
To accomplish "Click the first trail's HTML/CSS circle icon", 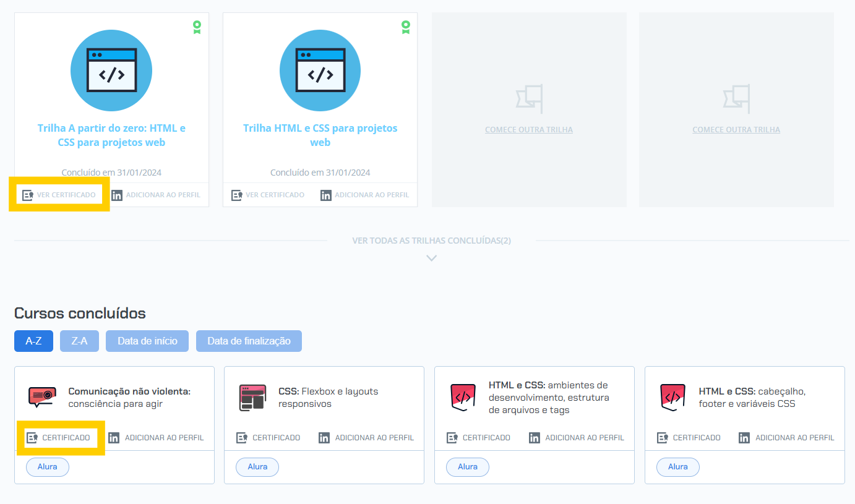I will coord(111,70).
